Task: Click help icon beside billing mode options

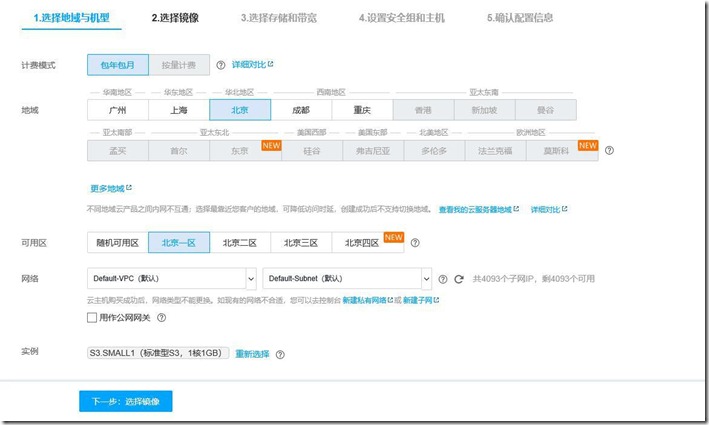Action: (x=220, y=65)
